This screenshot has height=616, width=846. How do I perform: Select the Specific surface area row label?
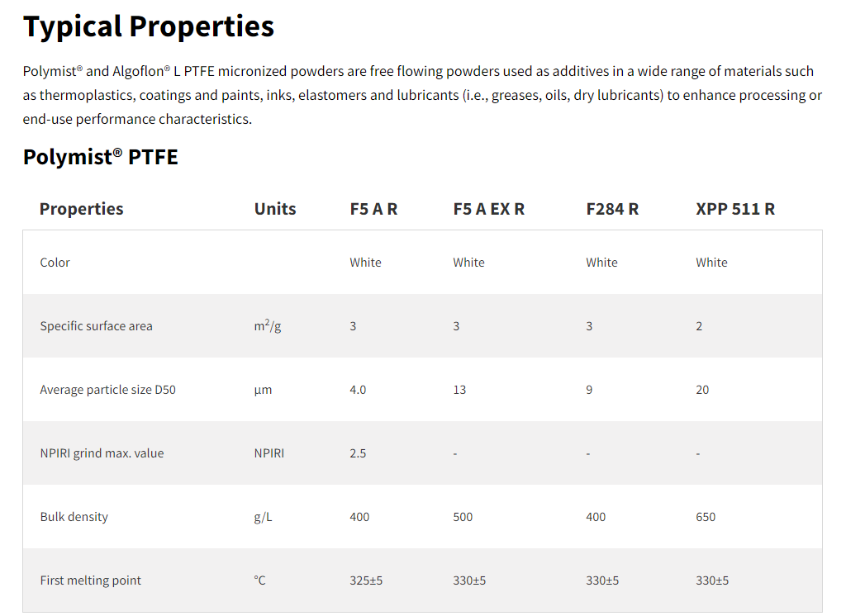(96, 326)
